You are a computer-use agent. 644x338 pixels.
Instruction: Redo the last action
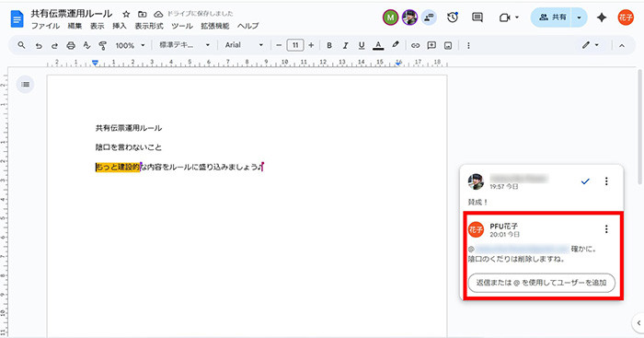pos(54,46)
